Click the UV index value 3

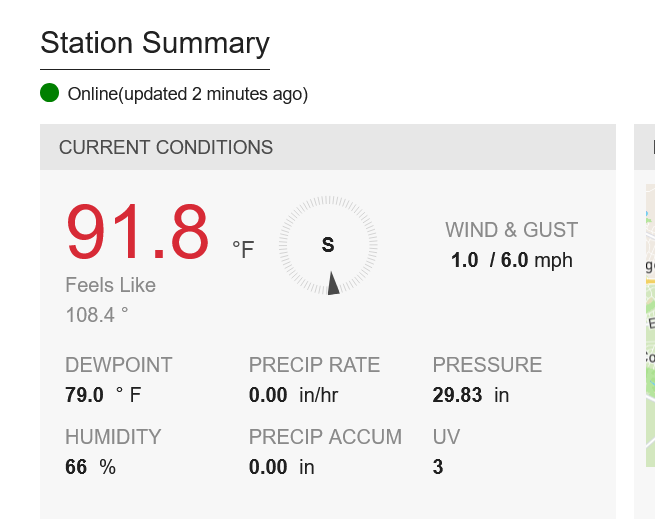tap(438, 467)
